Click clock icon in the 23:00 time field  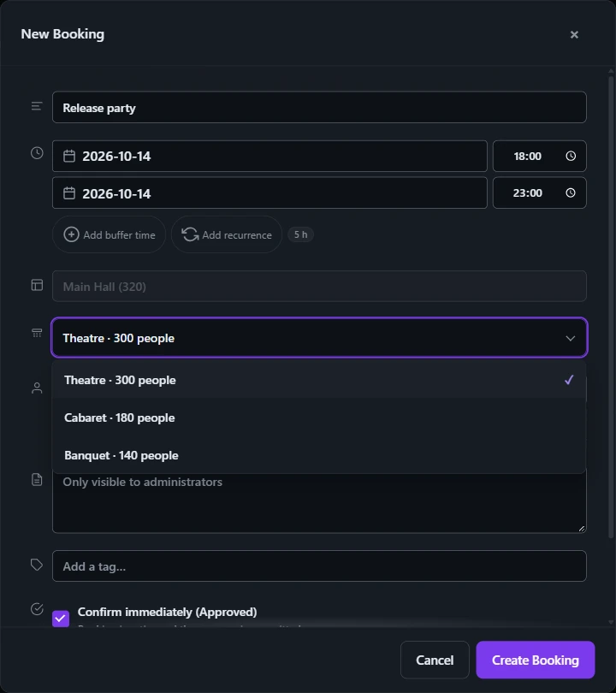point(571,192)
